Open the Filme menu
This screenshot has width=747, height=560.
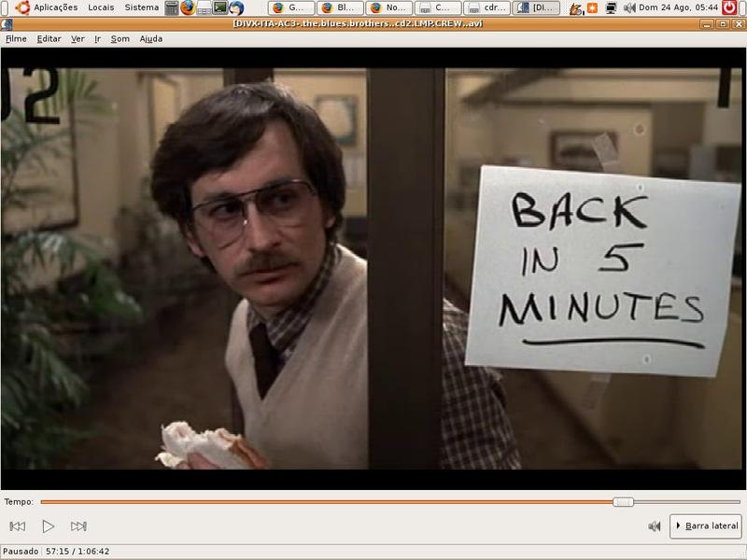coord(16,39)
